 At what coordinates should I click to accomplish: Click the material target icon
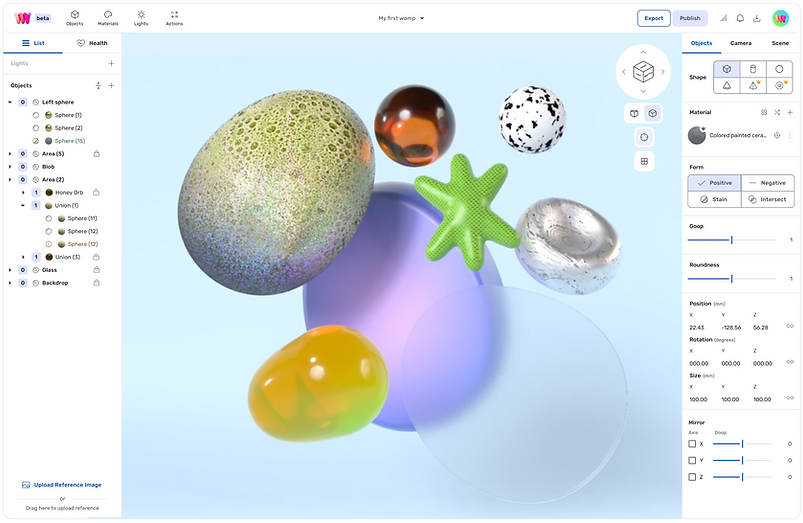tap(777, 136)
